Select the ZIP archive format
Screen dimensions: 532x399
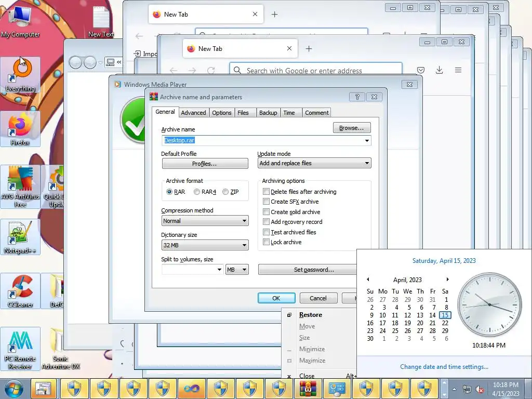pyautogui.click(x=231, y=192)
